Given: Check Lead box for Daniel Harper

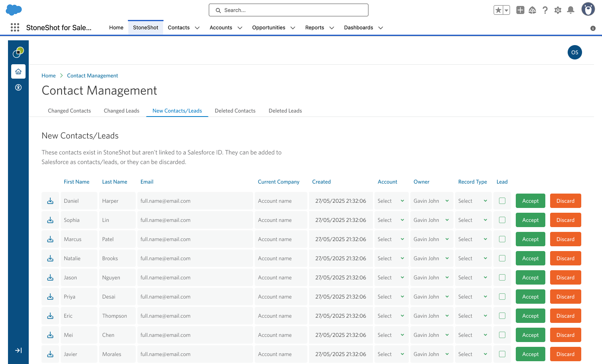Looking at the screenshot, I should [502, 201].
